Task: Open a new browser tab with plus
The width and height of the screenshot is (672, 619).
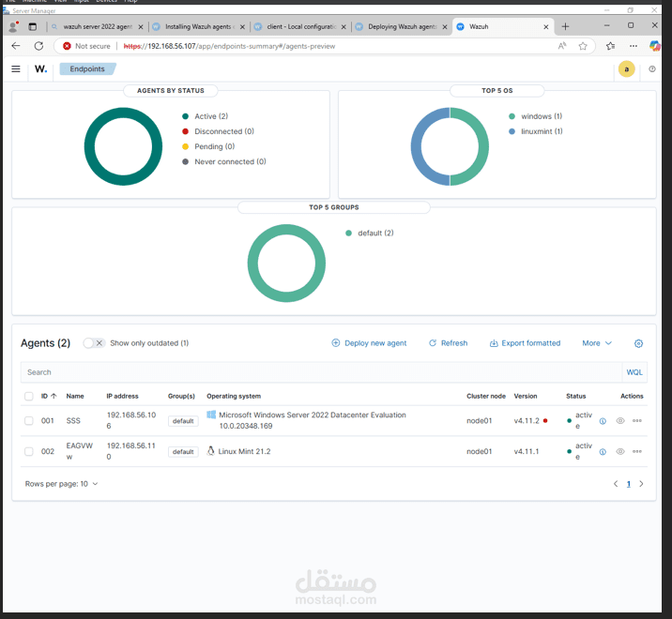Action: 565,26
